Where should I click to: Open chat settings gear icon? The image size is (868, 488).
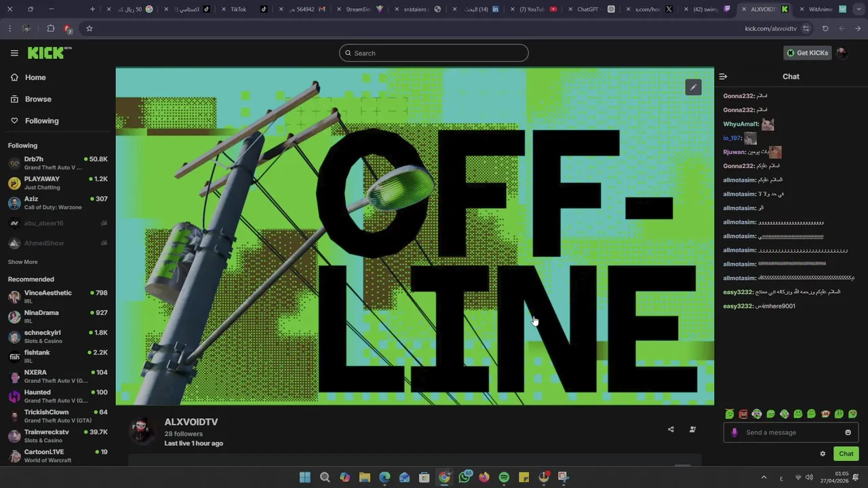tap(823, 454)
